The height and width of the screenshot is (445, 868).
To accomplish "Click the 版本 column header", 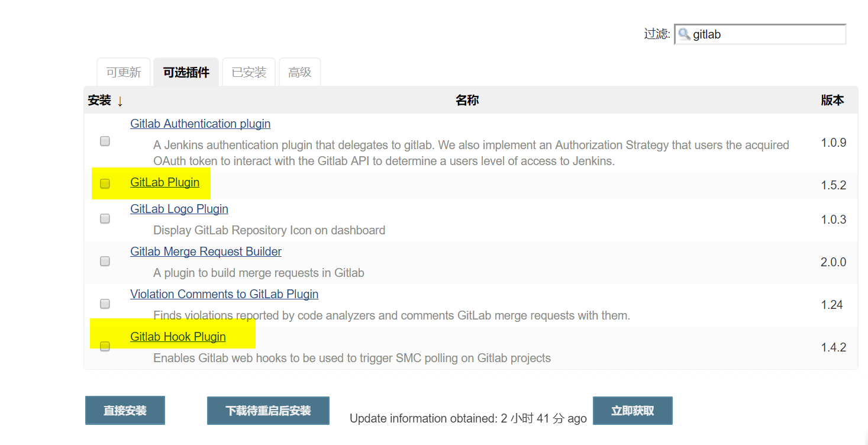I will coord(832,101).
